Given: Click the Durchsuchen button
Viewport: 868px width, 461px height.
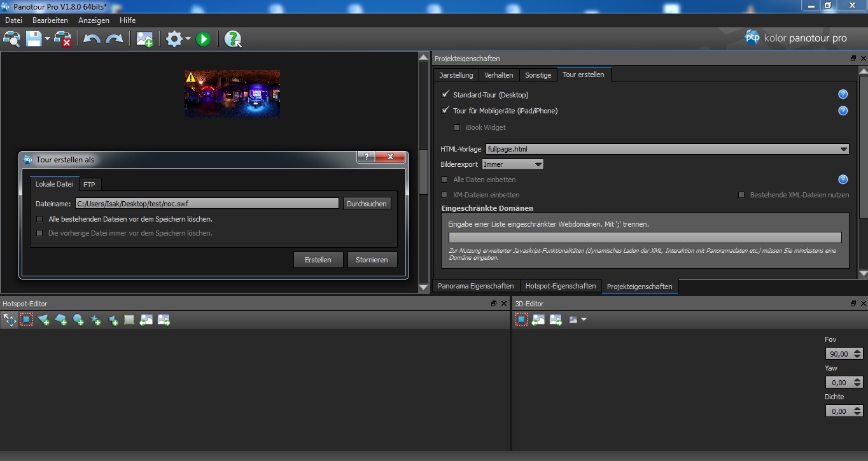Looking at the screenshot, I should pos(367,204).
